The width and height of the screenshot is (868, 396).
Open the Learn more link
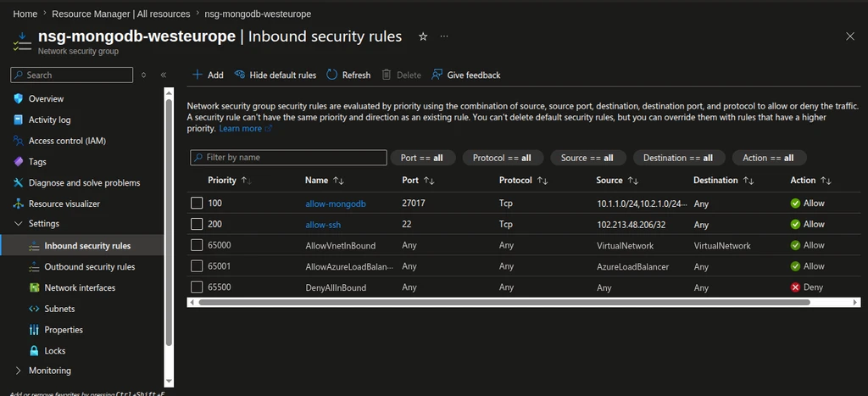tap(245, 129)
